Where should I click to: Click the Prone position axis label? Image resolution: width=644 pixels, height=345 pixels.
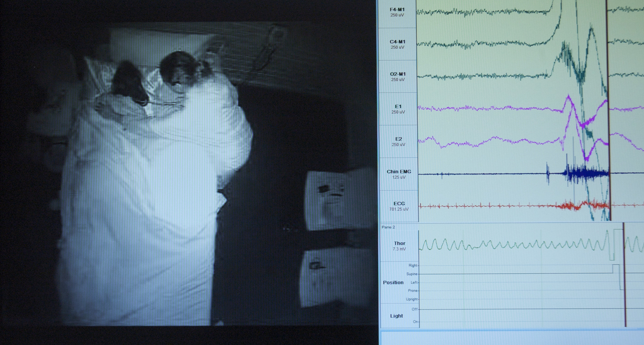[x=413, y=291]
